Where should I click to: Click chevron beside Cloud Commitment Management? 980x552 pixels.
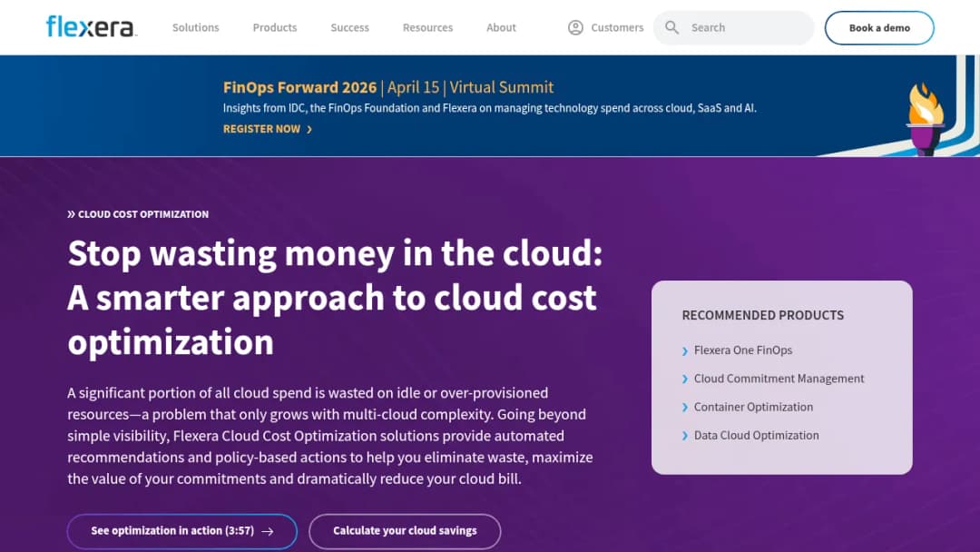685,379
